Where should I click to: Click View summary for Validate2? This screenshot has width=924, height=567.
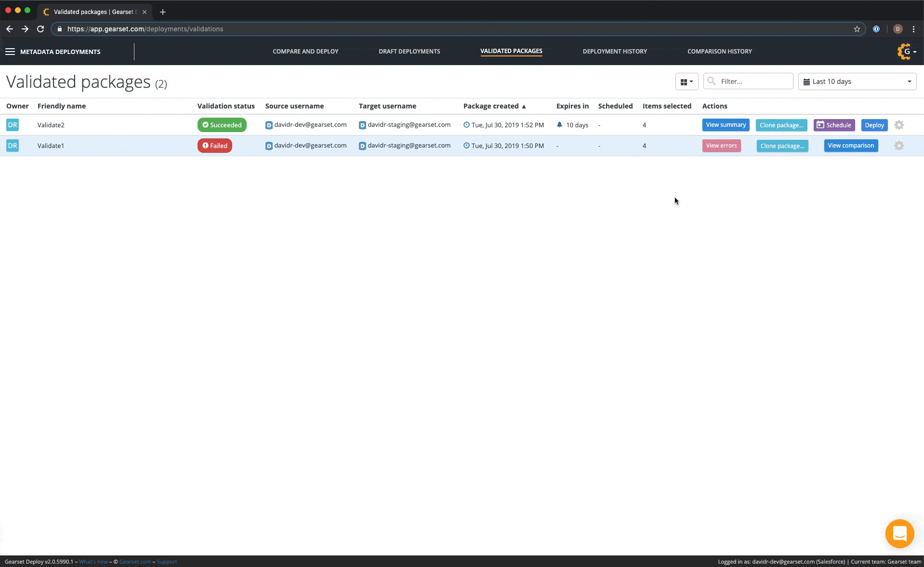[x=726, y=125]
